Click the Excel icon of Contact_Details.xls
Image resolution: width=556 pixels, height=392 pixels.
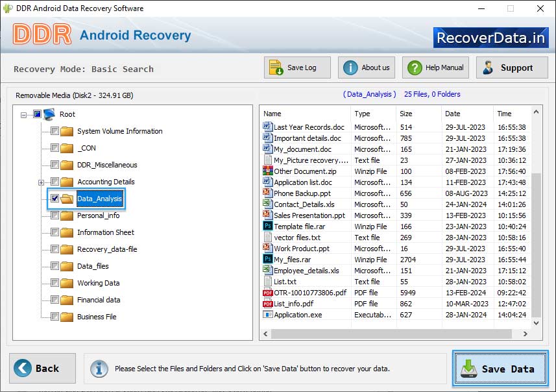tap(267, 204)
